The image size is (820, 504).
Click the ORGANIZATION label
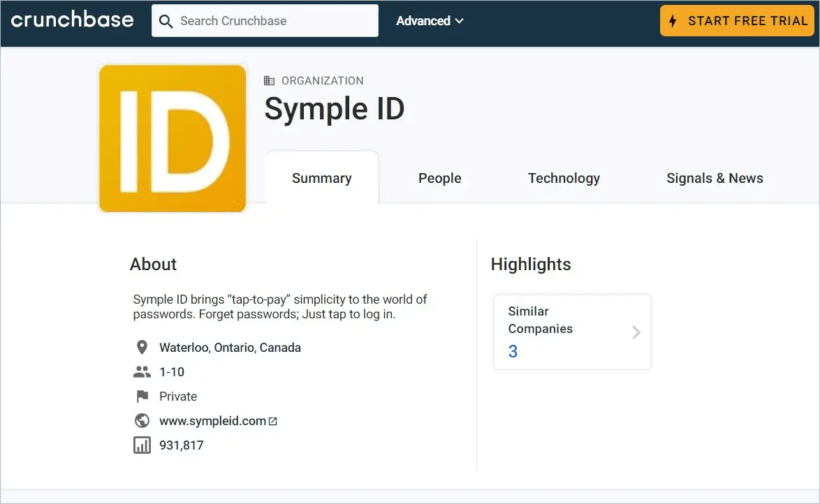click(x=322, y=80)
